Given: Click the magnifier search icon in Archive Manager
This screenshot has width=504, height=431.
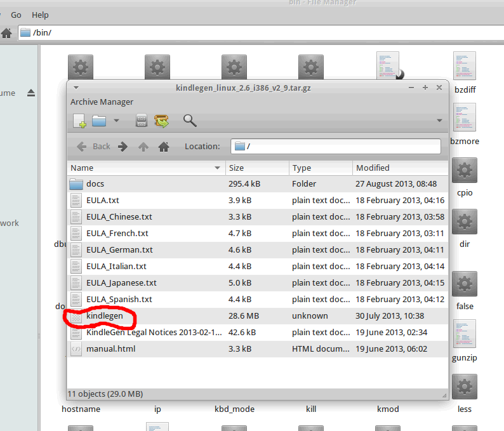Looking at the screenshot, I should pos(190,121).
